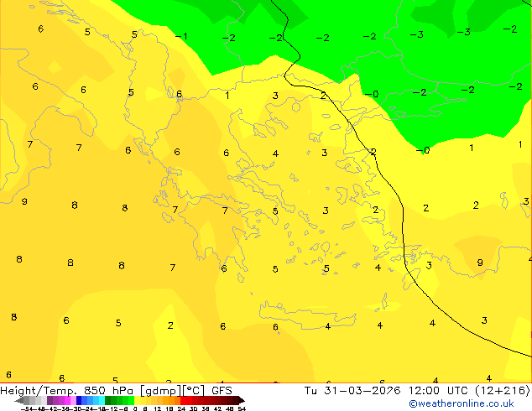Click the '[gdmp]' unit label
The image size is (532, 411).
click(161, 391)
